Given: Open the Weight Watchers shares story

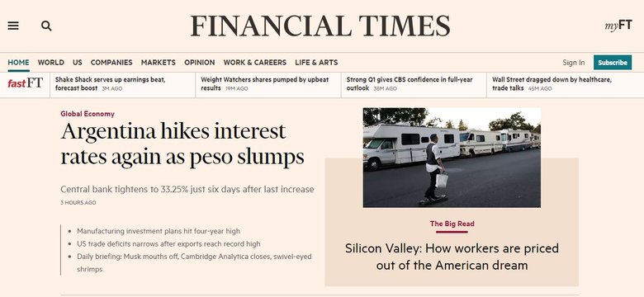Looking at the screenshot, I should click(265, 83).
